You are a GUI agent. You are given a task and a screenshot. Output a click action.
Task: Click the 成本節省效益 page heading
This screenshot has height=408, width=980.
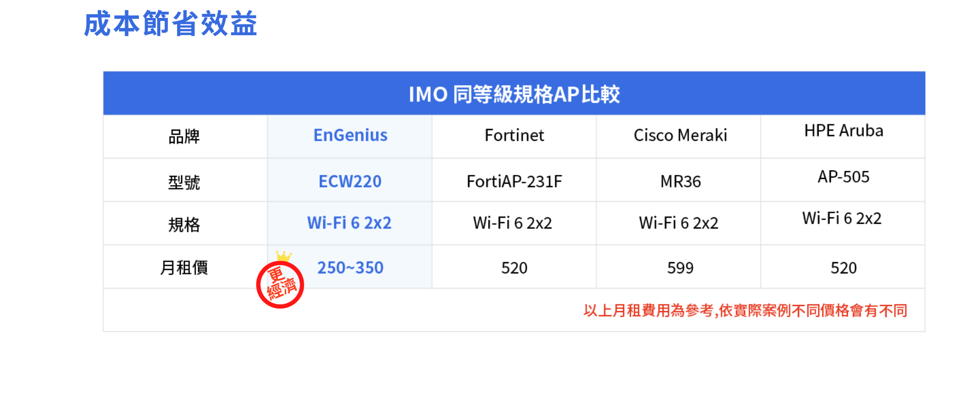(170, 23)
